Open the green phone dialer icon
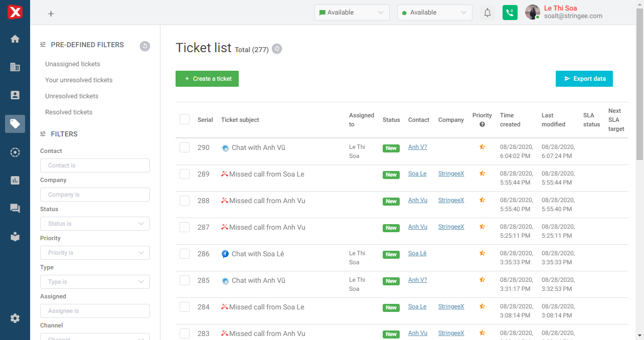Screen dimensions: 644x340 (510, 13)
